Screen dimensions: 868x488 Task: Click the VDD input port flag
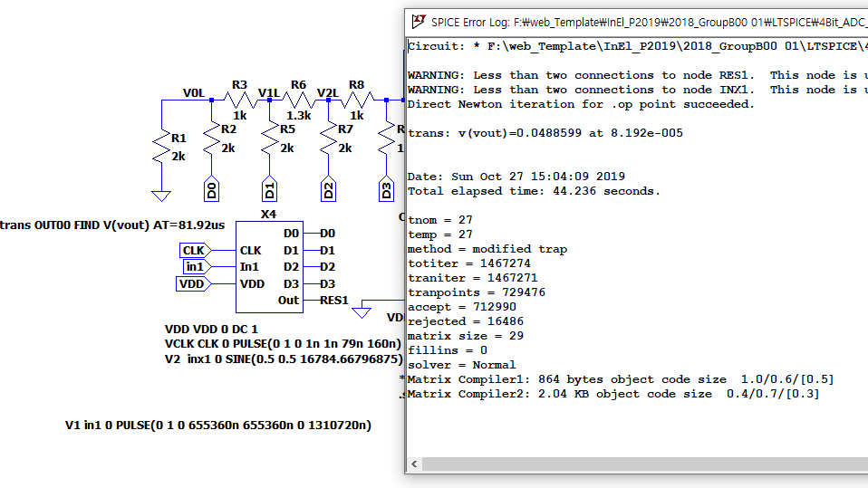[191, 283]
